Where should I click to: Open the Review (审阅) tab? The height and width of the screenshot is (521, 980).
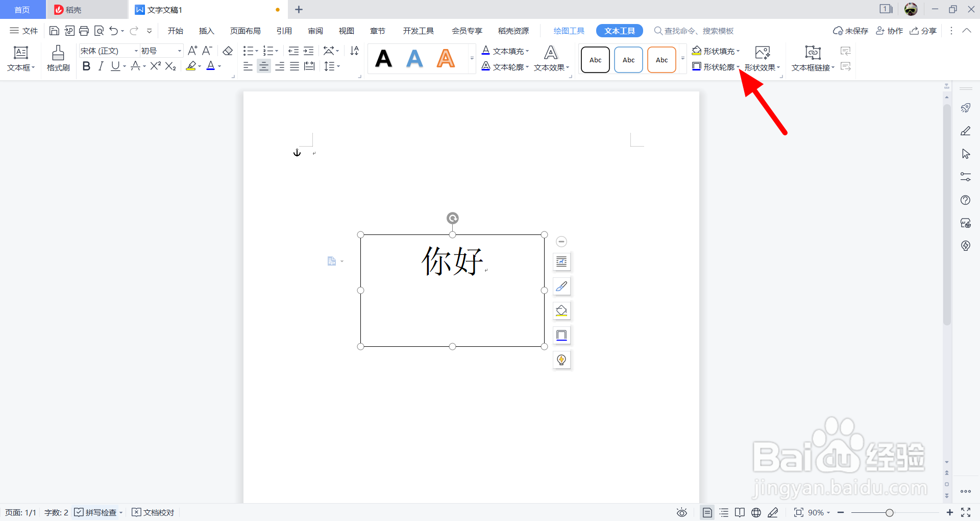click(x=315, y=31)
